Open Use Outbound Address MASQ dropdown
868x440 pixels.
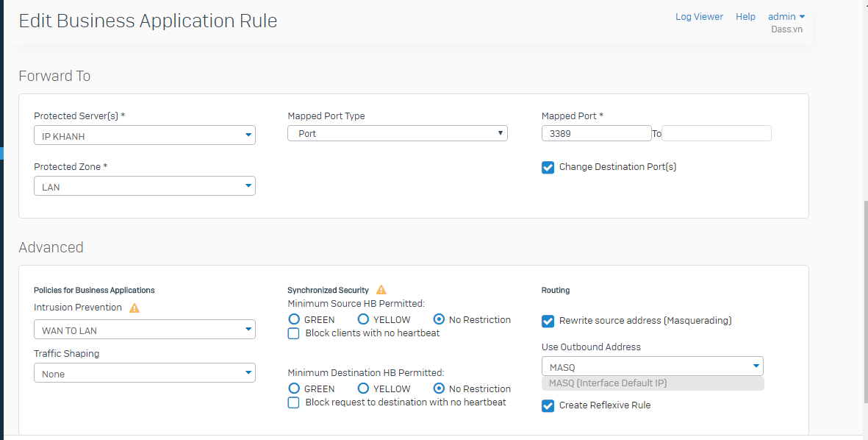click(x=652, y=366)
